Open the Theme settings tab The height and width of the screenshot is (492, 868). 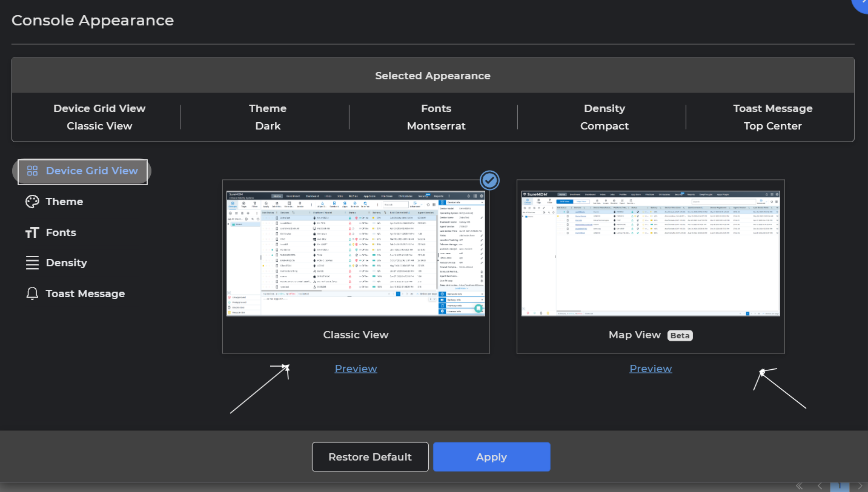pos(64,202)
